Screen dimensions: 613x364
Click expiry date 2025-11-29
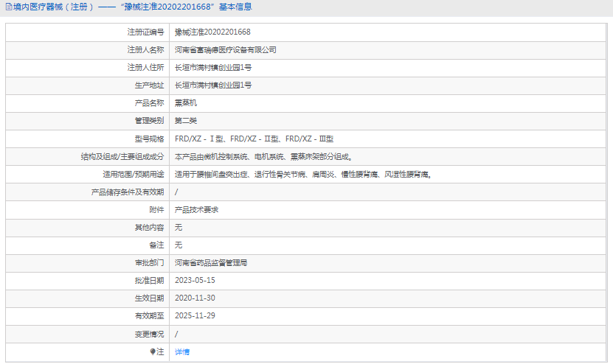tap(195, 315)
